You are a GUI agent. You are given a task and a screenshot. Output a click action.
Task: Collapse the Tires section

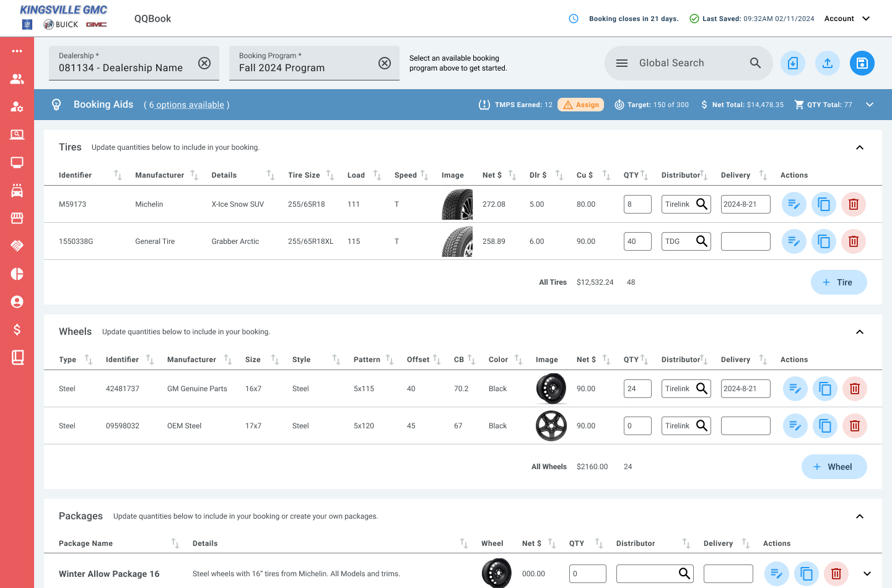[x=859, y=147]
